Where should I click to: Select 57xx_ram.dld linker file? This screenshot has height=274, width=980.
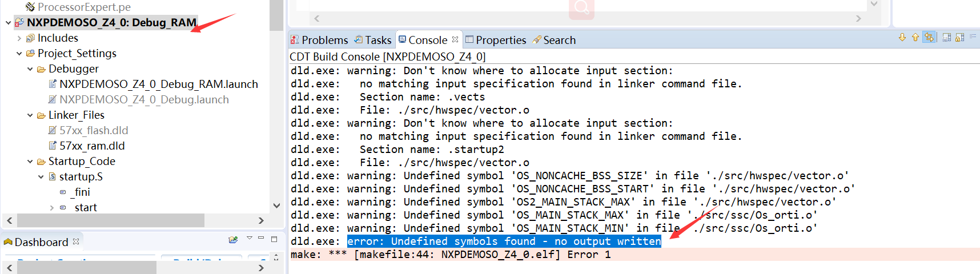point(92,146)
